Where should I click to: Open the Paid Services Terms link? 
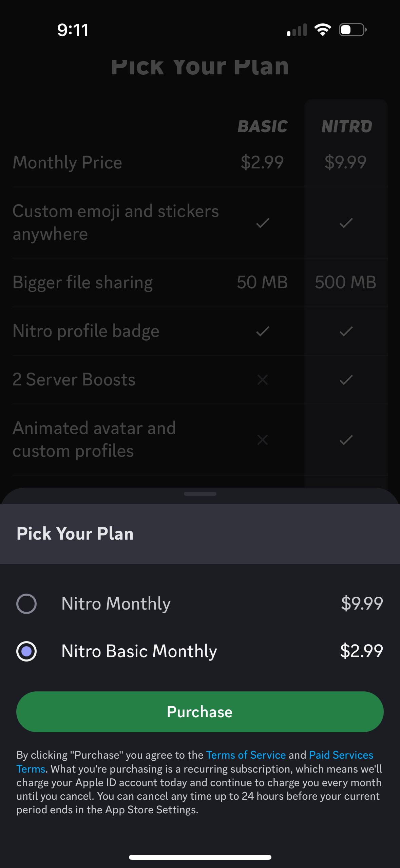click(341, 755)
